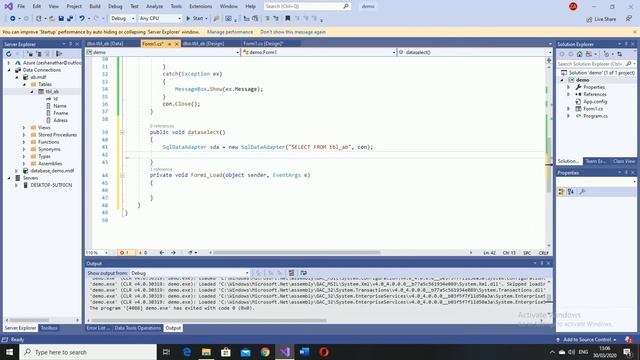
Task: Open the Opera taskbar icon
Action: pos(324,352)
